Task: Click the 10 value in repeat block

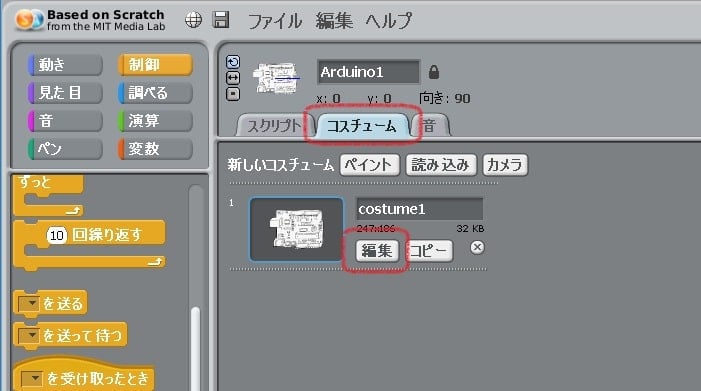Action: pyautogui.click(x=57, y=235)
